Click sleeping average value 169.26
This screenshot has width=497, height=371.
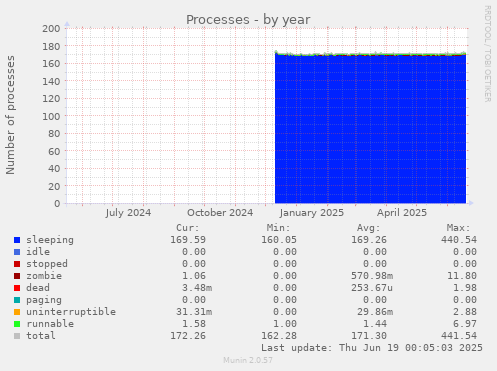click(x=369, y=240)
